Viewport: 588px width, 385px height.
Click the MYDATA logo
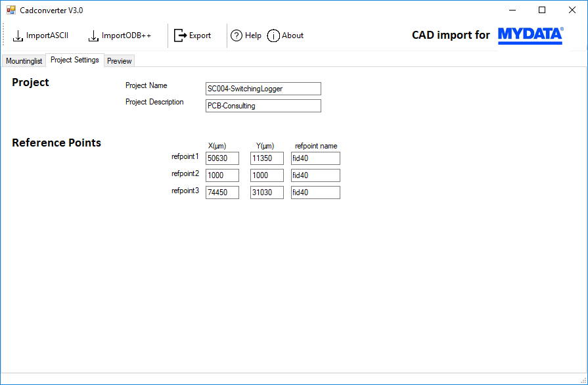tap(531, 35)
